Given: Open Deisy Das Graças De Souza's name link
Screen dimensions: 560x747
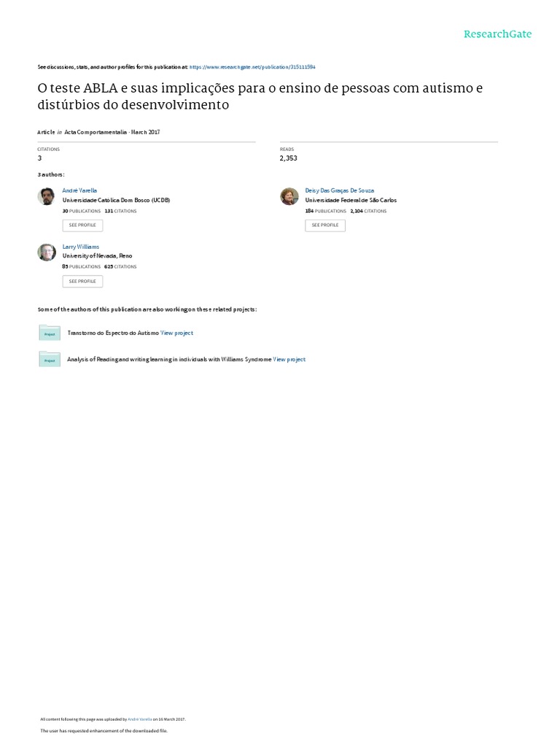Looking at the screenshot, I should (339, 190).
